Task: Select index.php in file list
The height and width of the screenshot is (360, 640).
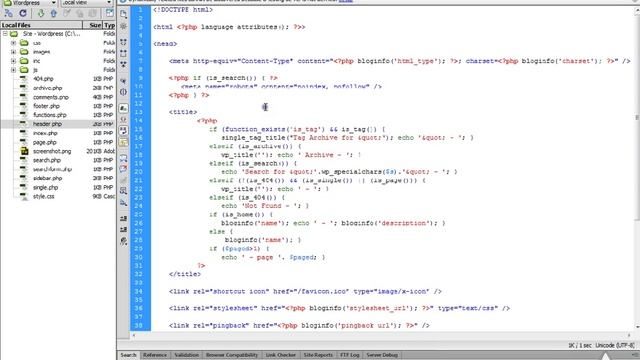Action: pyautogui.click(x=45, y=133)
